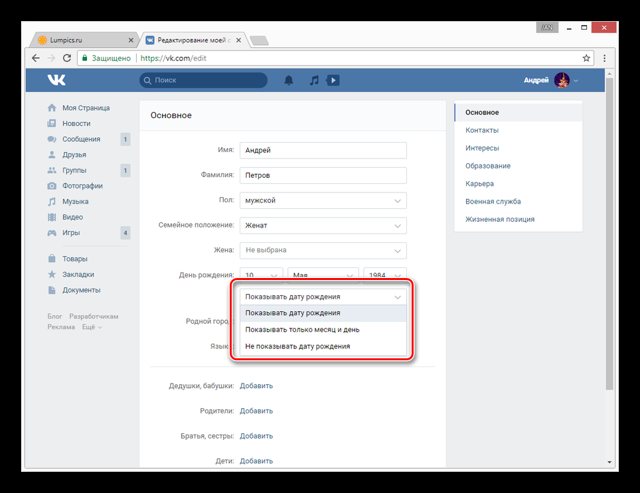Image resolution: width=640 pixels, height=493 pixels.
Task: Open the birthday day dropdown 10
Action: click(x=261, y=274)
